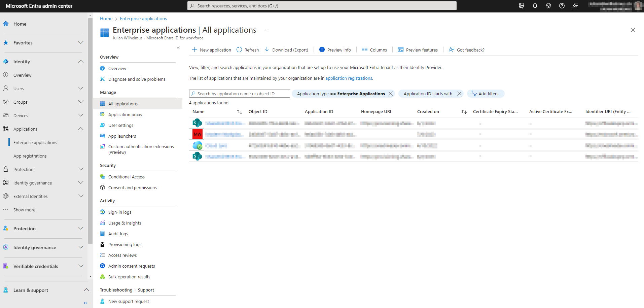644x308 pixels.
Task: Open the feedback person icon in header
Action: coord(575,6)
